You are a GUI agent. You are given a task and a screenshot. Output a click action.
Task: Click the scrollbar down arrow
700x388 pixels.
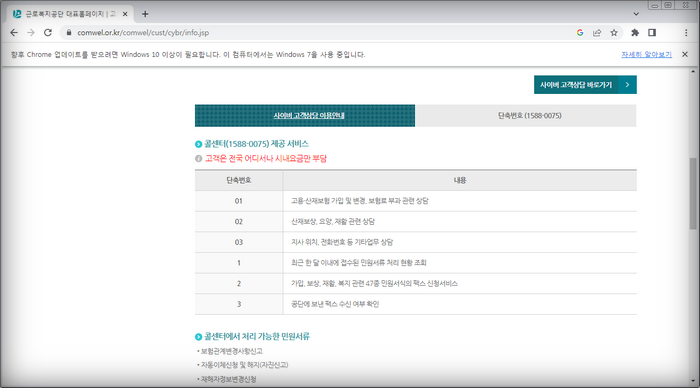point(693,381)
